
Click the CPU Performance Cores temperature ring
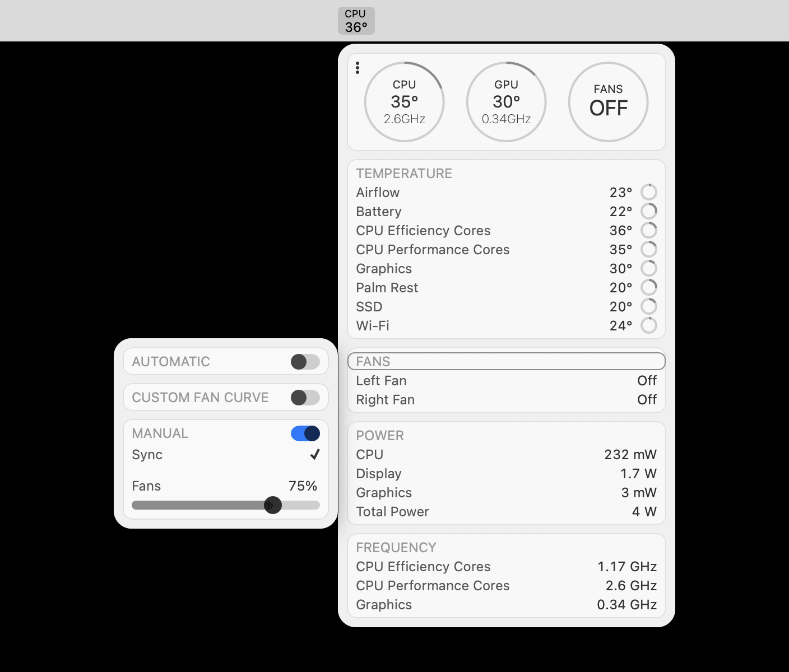[x=649, y=249]
